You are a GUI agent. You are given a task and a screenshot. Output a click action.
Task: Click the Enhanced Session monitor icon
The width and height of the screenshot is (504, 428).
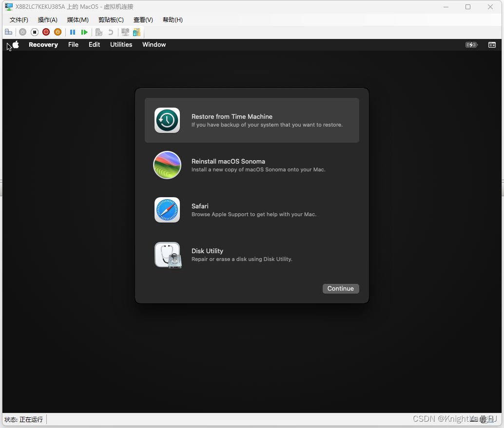(x=125, y=32)
